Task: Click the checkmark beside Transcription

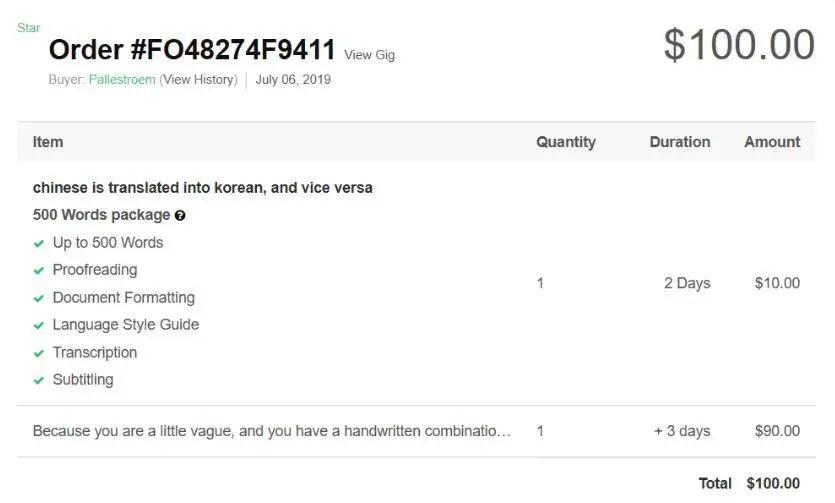Action: pos(39,353)
